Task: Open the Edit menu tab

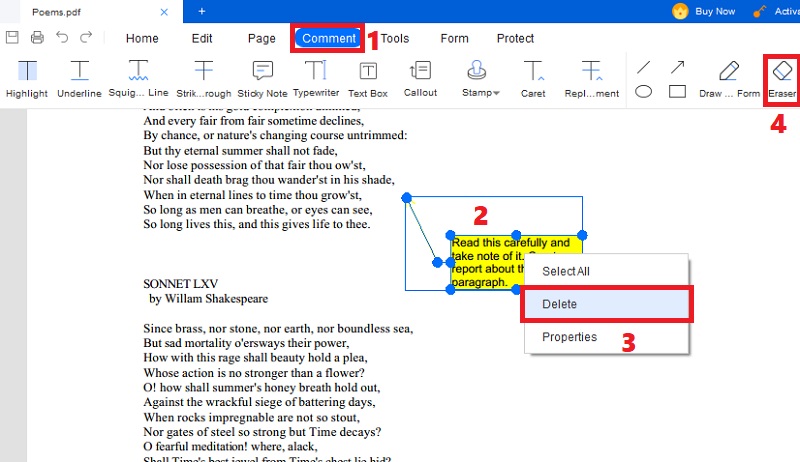Action: click(x=202, y=38)
